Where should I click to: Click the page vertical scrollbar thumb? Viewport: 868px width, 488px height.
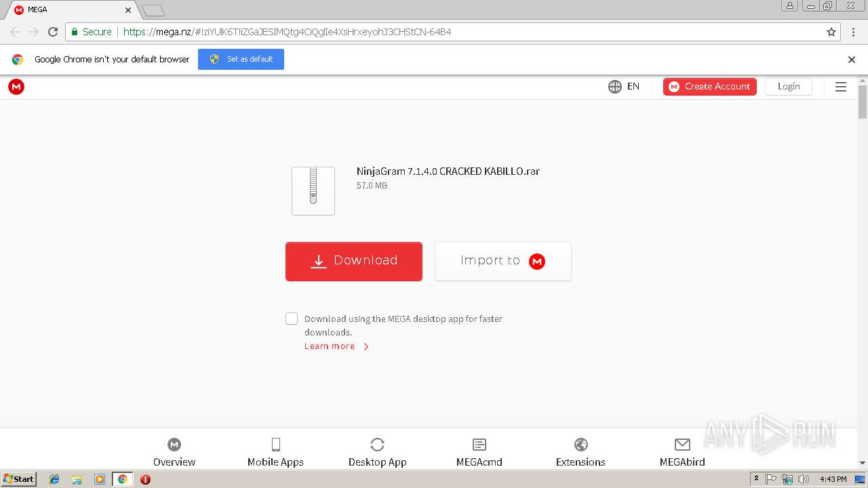click(x=863, y=102)
